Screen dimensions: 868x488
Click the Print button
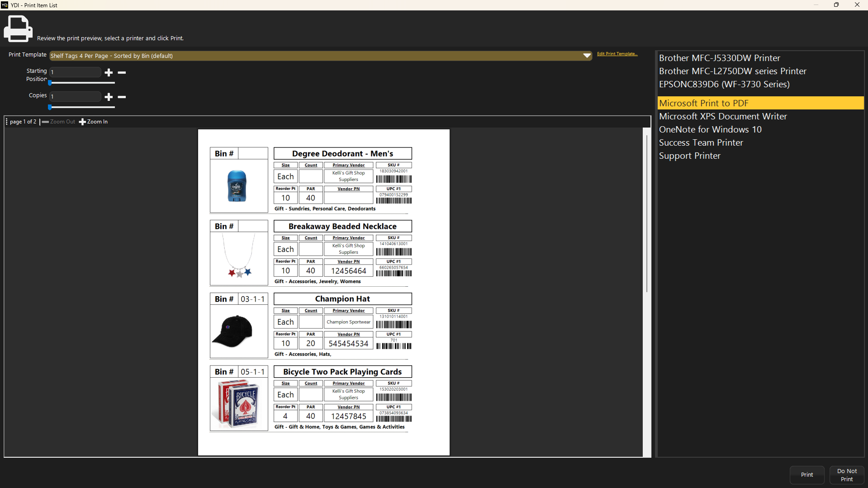pyautogui.click(x=806, y=474)
